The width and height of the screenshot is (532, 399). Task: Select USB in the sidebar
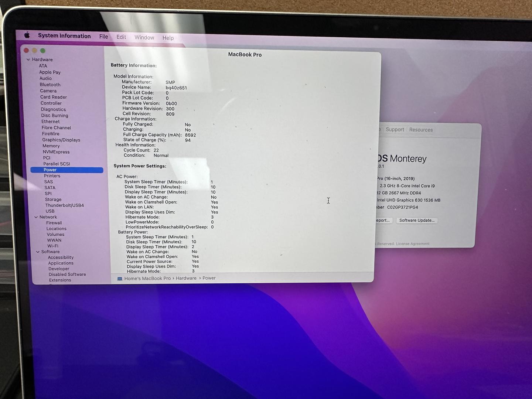click(x=50, y=211)
